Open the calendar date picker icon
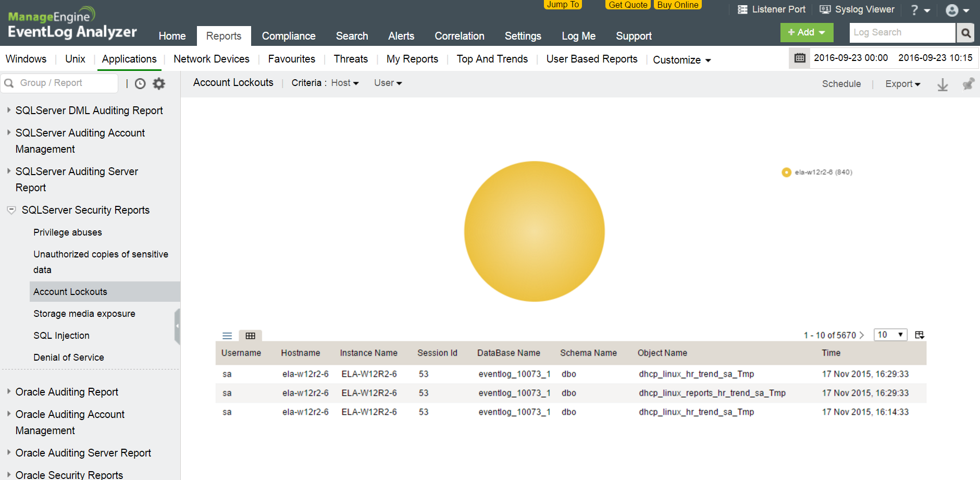 pyautogui.click(x=800, y=58)
